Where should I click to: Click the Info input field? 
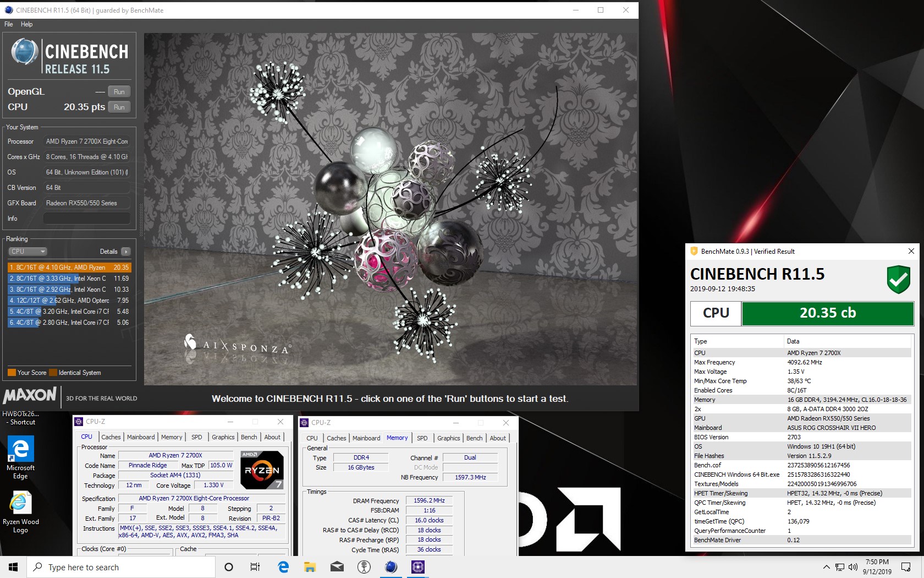[87, 219]
